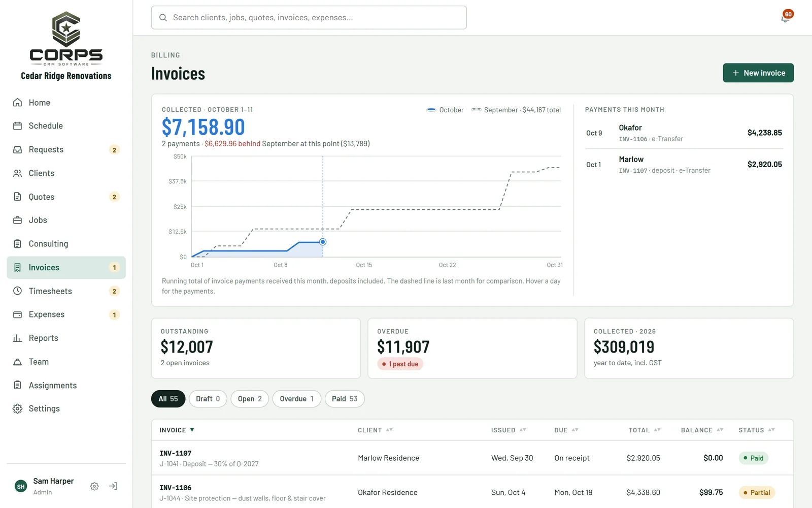Image resolution: width=812 pixels, height=508 pixels.
Task: Click the SH user avatar
Action: pyautogui.click(x=21, y=486)
